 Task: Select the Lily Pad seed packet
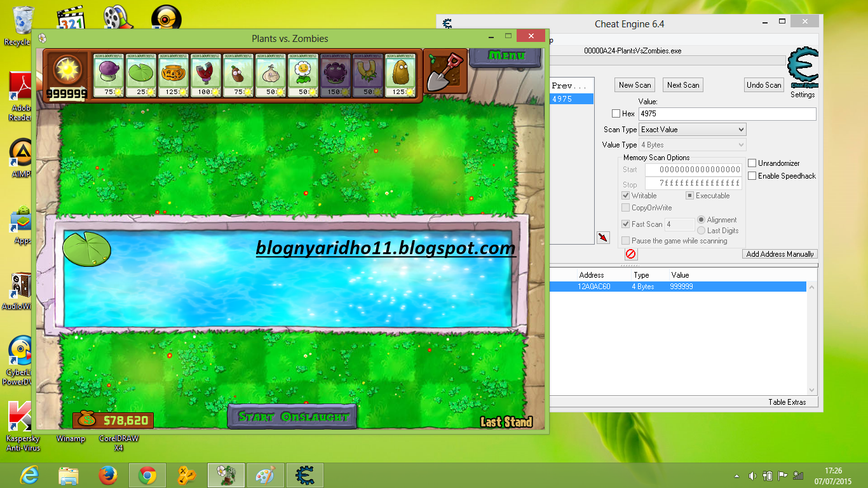click(x=141, y=75)
